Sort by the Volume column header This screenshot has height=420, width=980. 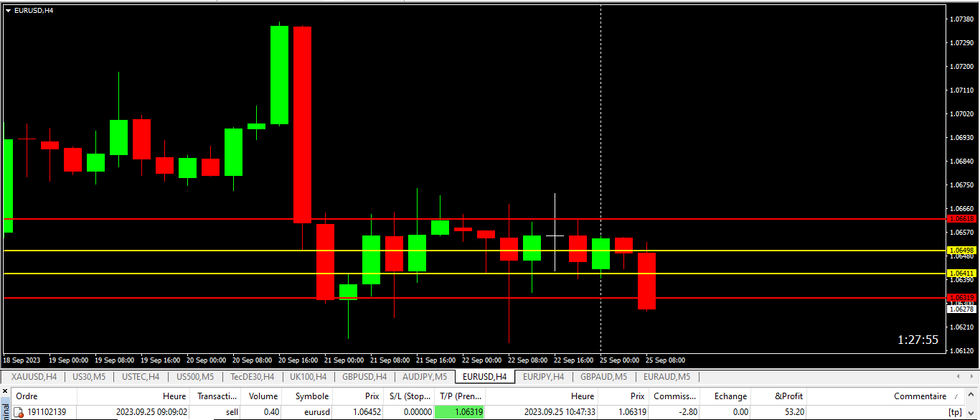[263, 396]
